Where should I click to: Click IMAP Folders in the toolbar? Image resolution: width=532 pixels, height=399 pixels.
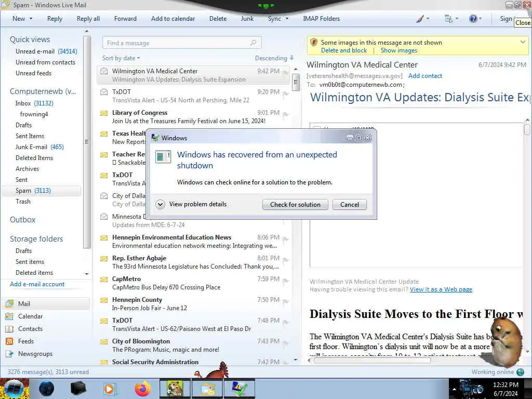tap(321, 19)
